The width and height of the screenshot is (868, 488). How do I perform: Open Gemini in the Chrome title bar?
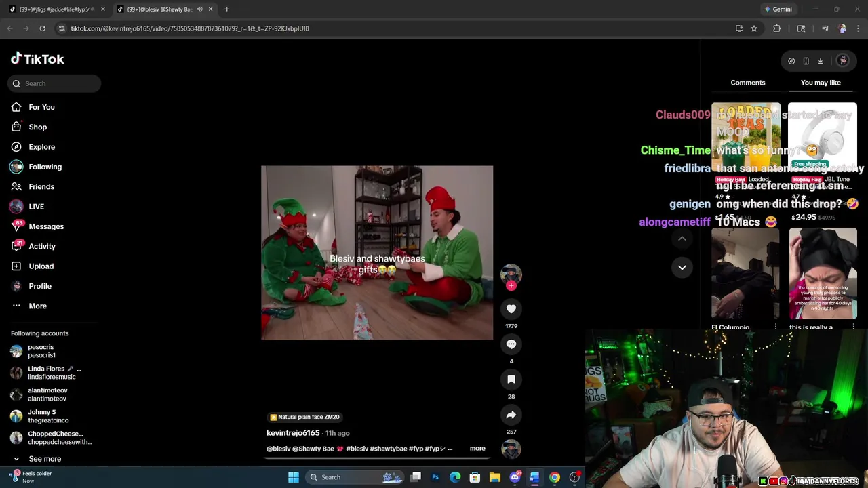778,9
